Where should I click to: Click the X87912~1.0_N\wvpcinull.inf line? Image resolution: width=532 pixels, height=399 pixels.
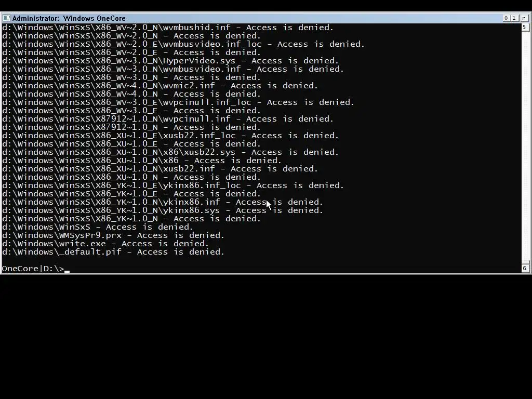click(168, 119)
